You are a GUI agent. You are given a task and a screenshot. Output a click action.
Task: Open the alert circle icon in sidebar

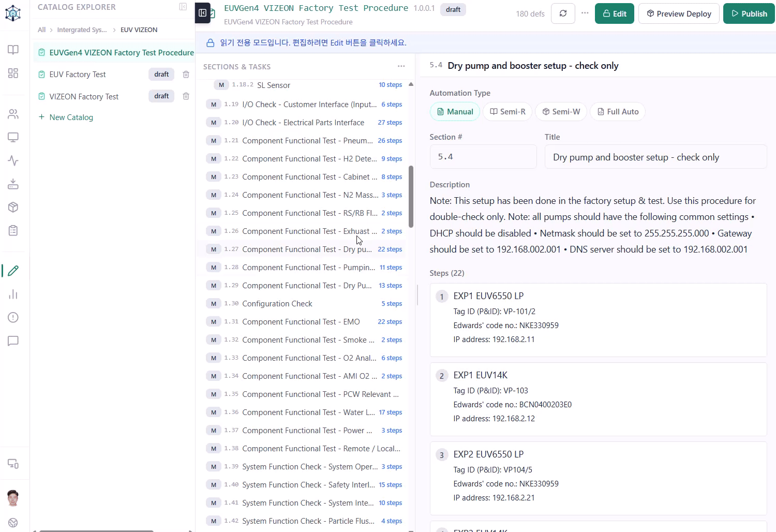[13, 318]
